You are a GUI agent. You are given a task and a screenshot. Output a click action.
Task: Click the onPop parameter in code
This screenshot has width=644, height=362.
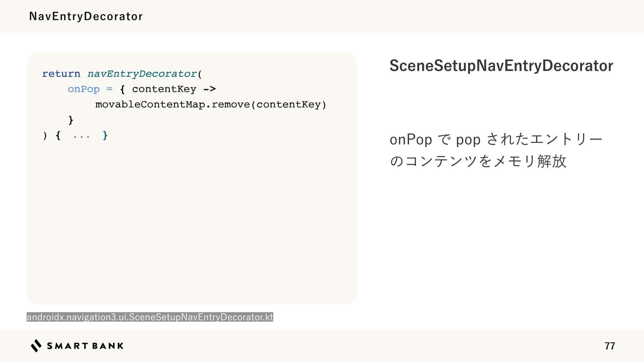84,89
